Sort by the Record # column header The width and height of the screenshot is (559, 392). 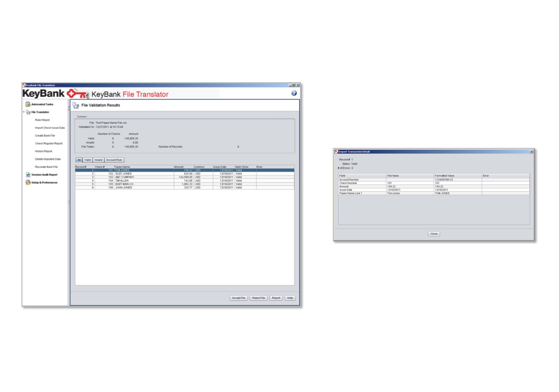[x=85, y=167]
